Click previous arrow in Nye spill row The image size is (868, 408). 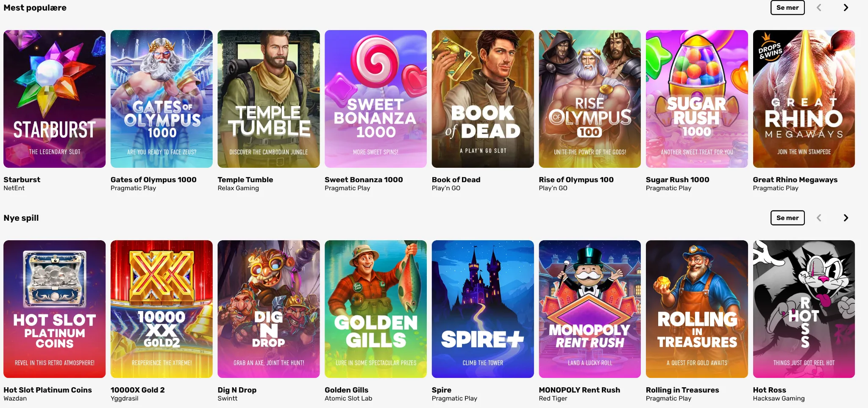819,218
